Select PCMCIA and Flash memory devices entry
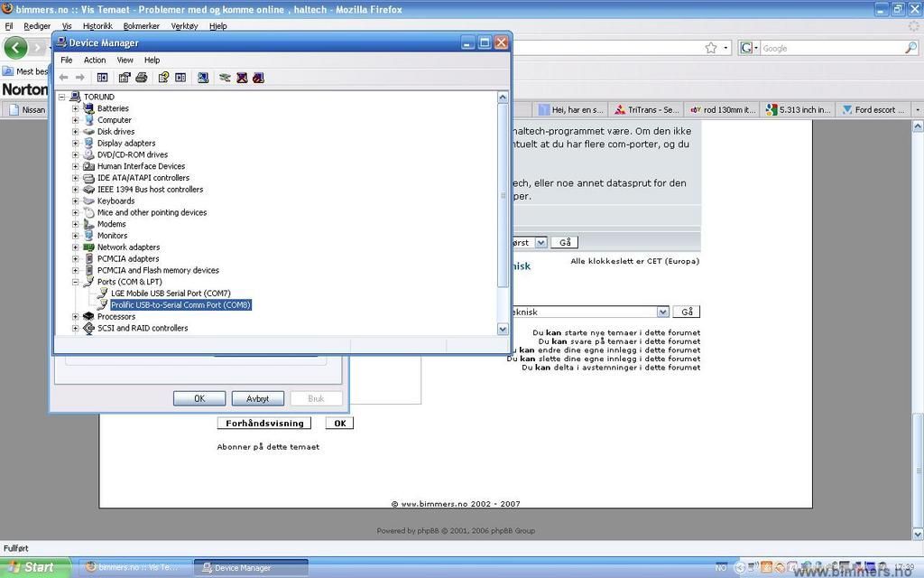The width and height of the screenshot is (924, 578). (158, 270)
